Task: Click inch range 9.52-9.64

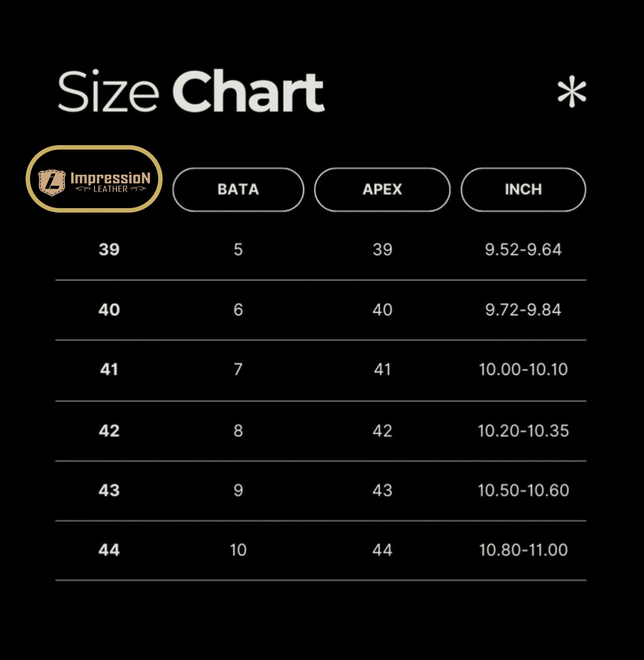Action: coord(523,250)
